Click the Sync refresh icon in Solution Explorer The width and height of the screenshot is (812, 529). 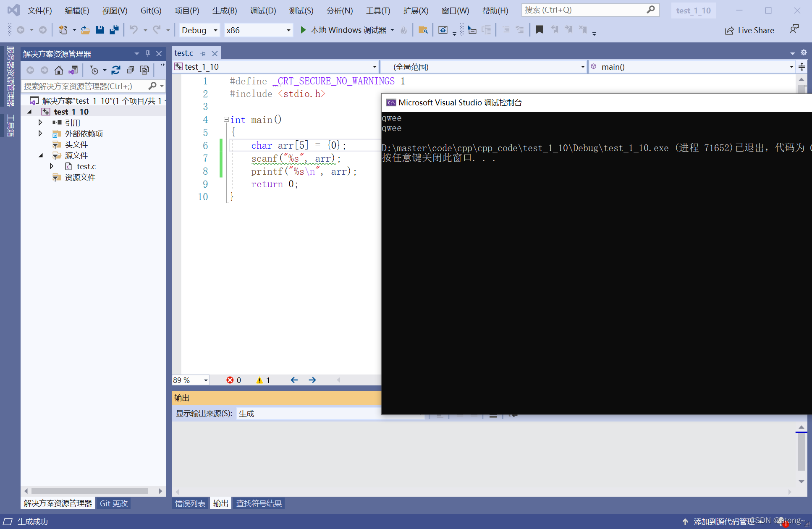116,70
